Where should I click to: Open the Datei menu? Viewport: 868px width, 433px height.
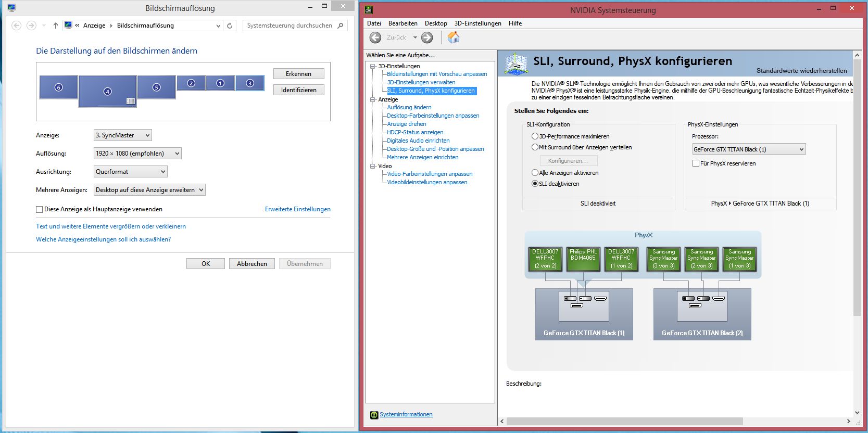coord(374,23)
